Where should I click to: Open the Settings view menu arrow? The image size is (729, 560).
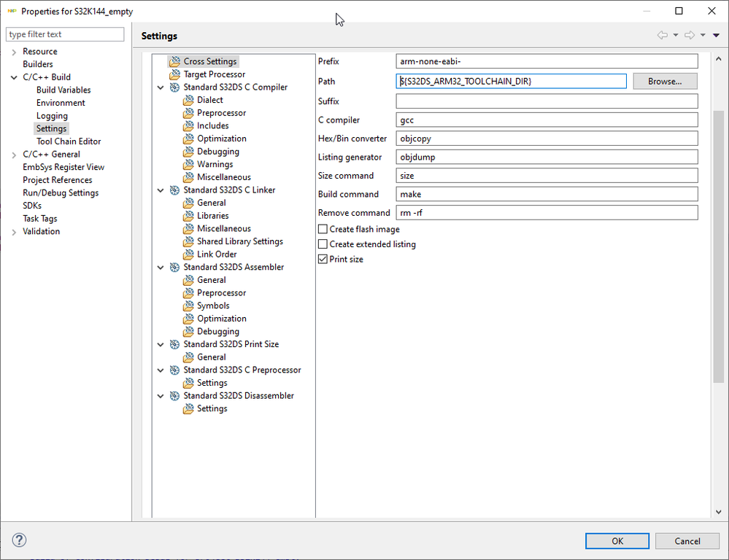[x=716, y=35]
